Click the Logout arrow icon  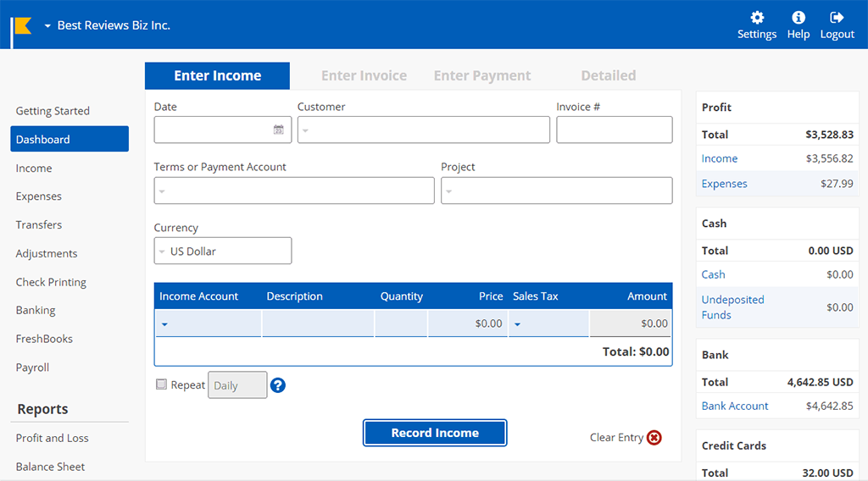(837, 18)
